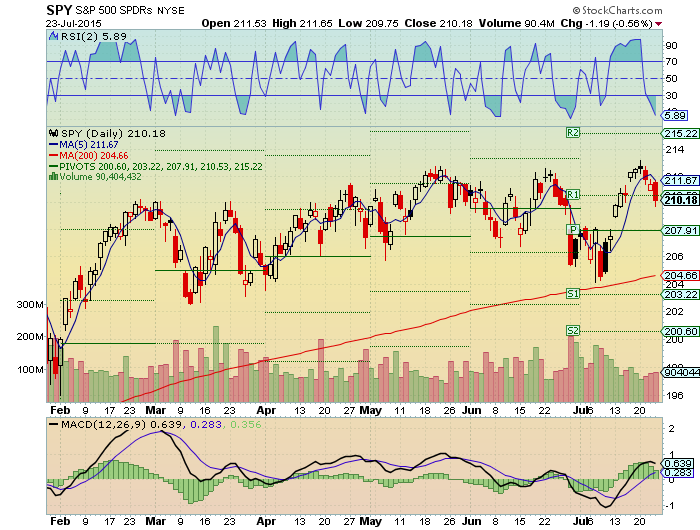Open the StockCharts.com copyright link
The image size is (700, 530).
pyautogui.click(x=618, y=10)
